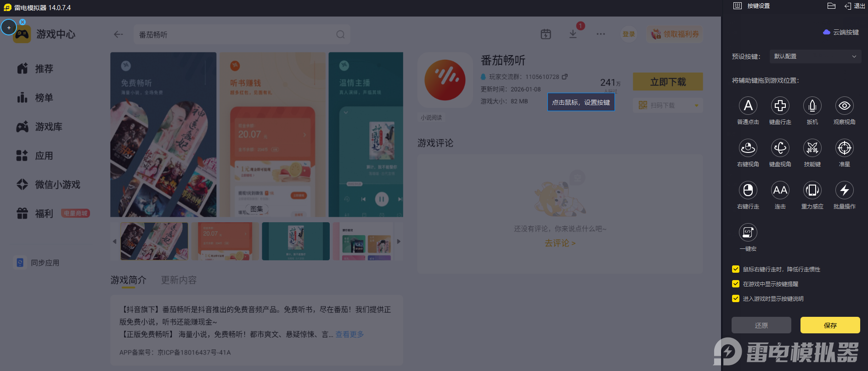Select the 键盘行走 D-pad tool

[780, 106]
